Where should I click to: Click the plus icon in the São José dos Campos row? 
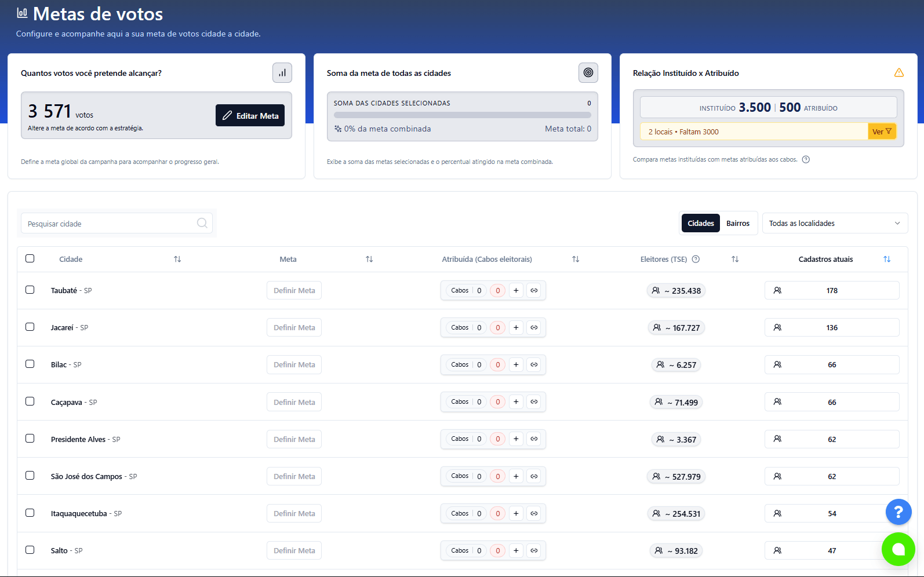point(516,476)
